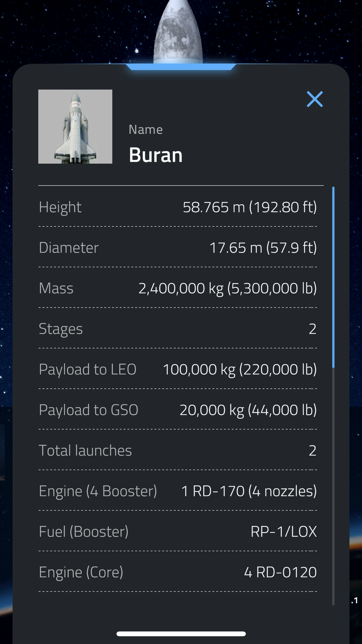362x644 pixels.
Task: Tap the Engine (4 Booster) label
Action: point(98,491)
